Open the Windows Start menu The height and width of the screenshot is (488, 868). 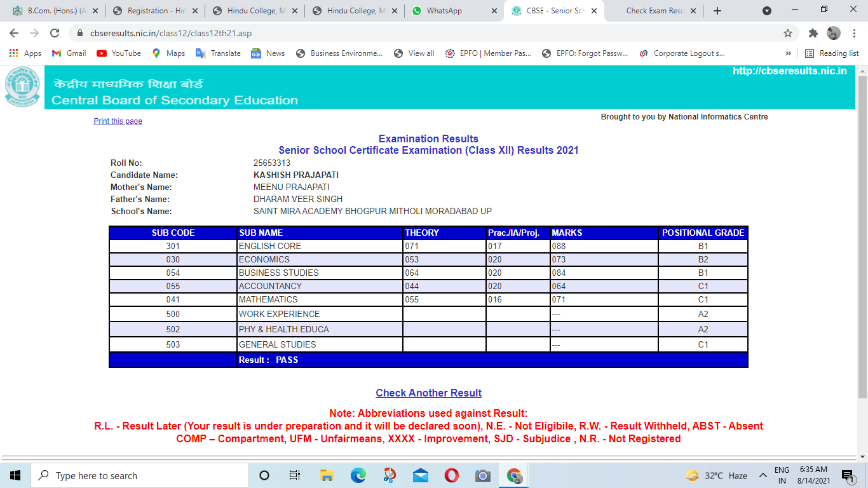(x=15, y=475)
